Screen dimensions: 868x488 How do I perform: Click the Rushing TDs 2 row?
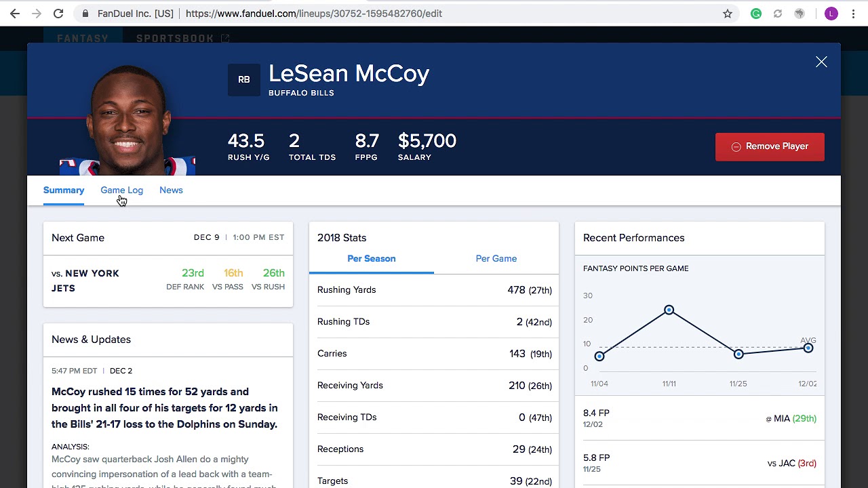pyautogui.click(x=434, y=322)
